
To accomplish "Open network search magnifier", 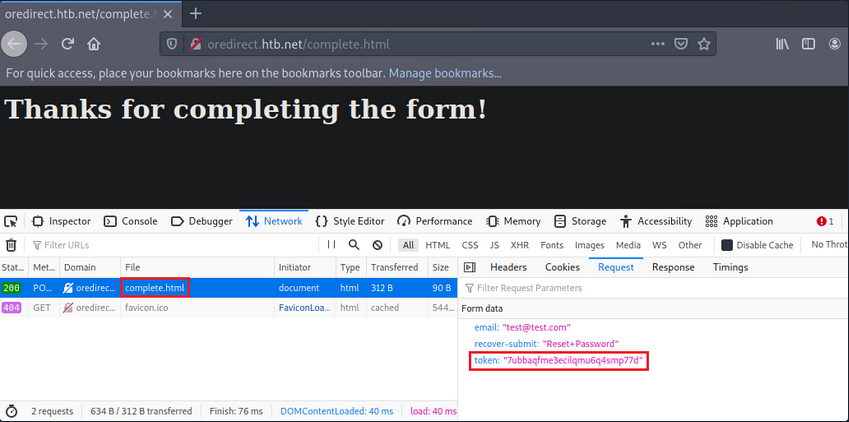I will (354, 245).
